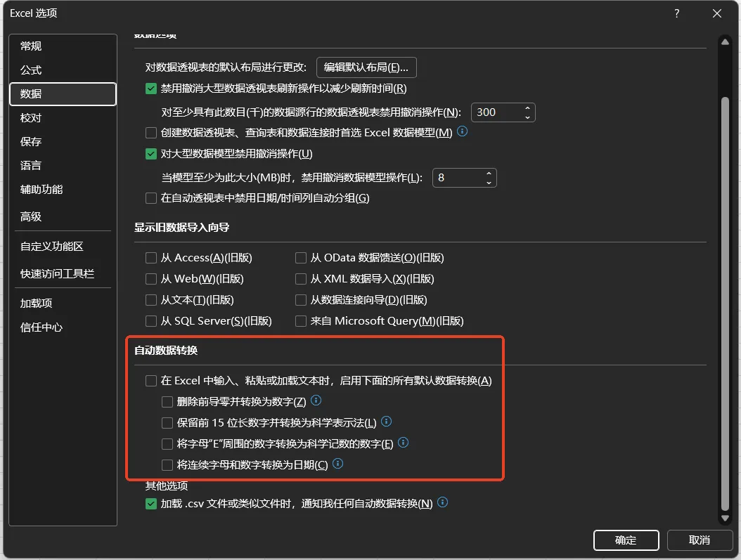This screenshot has width=741, height=560.
Task: Confirm with the 确定 button
Action: coord(626,540)
